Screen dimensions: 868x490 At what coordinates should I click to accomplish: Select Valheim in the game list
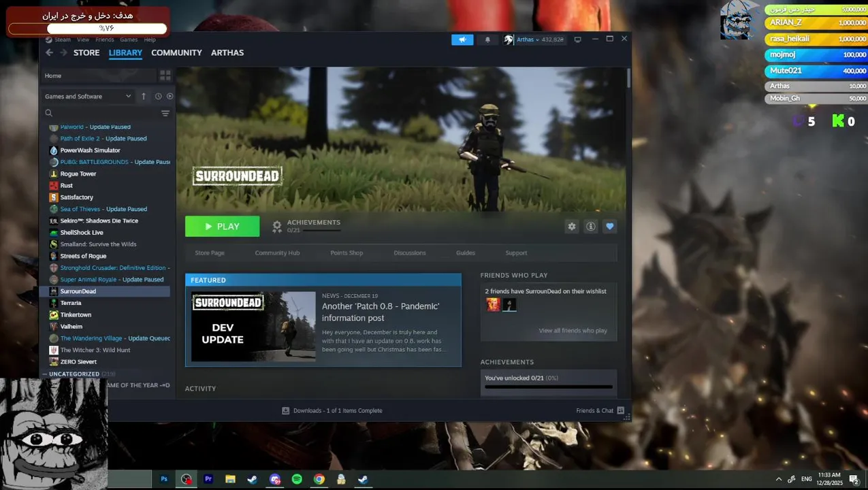(71, 327)
